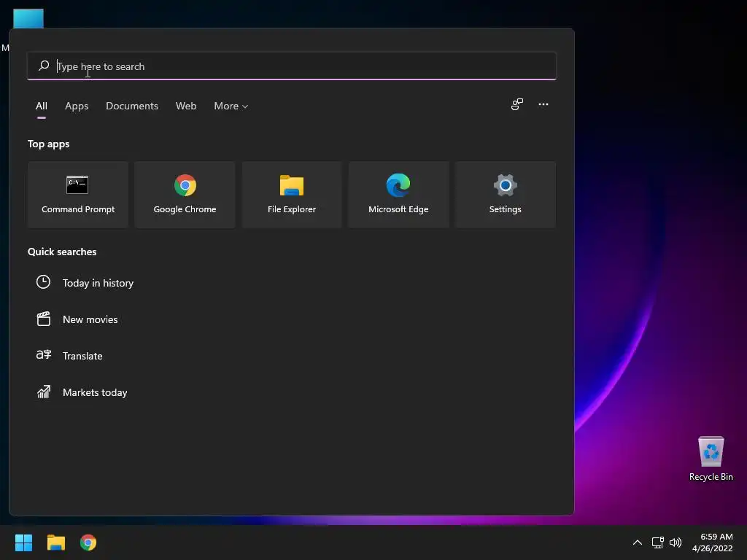Select the All search tab
Viewport: 747px width, 560px height.
42,106
